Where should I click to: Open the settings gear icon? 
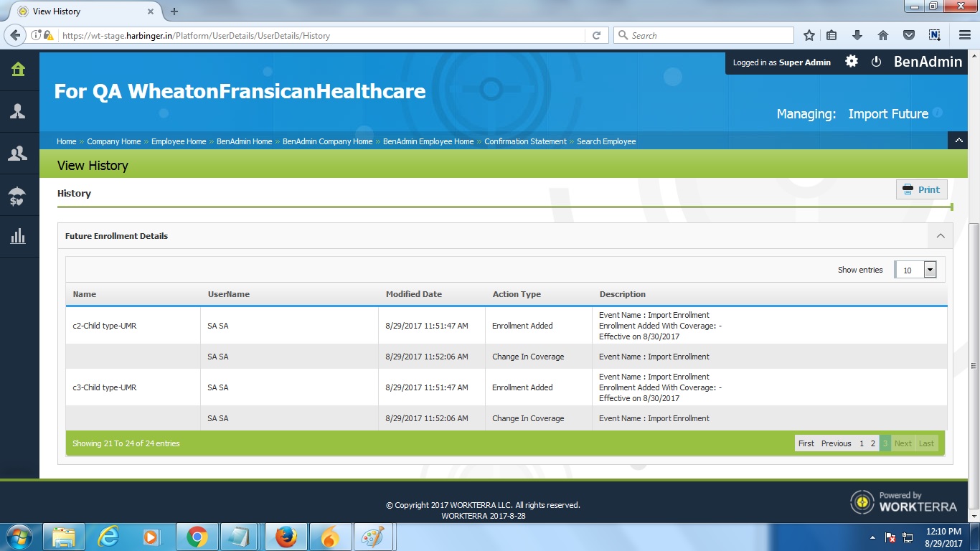(852, 62)
